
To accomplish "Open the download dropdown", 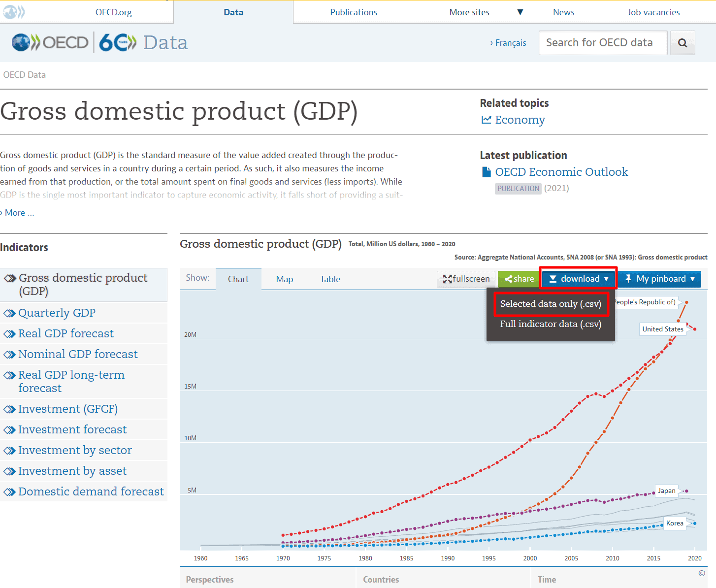I will coord(579,279).
